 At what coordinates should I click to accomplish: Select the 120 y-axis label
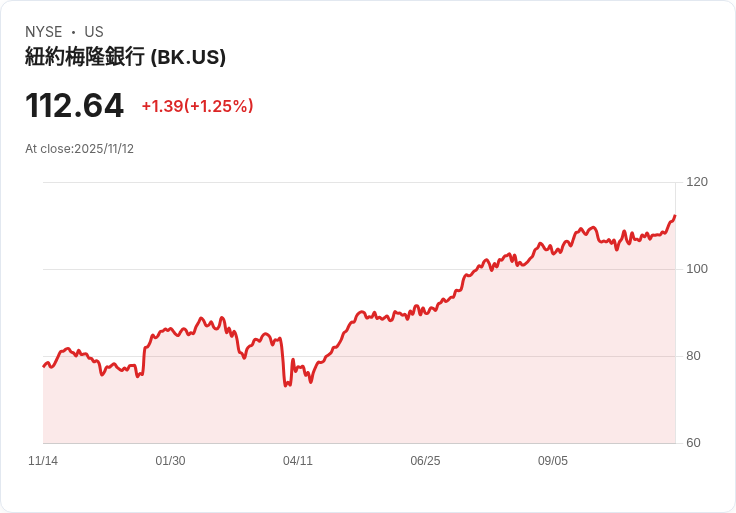[x=697, y=182]
